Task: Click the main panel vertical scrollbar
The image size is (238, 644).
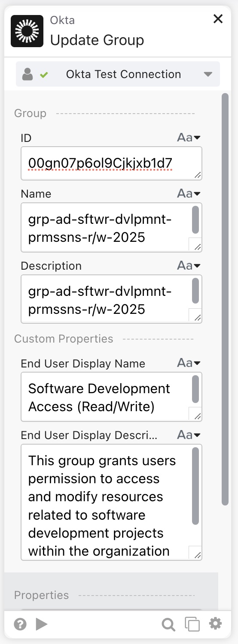Action: pos(225,299)
